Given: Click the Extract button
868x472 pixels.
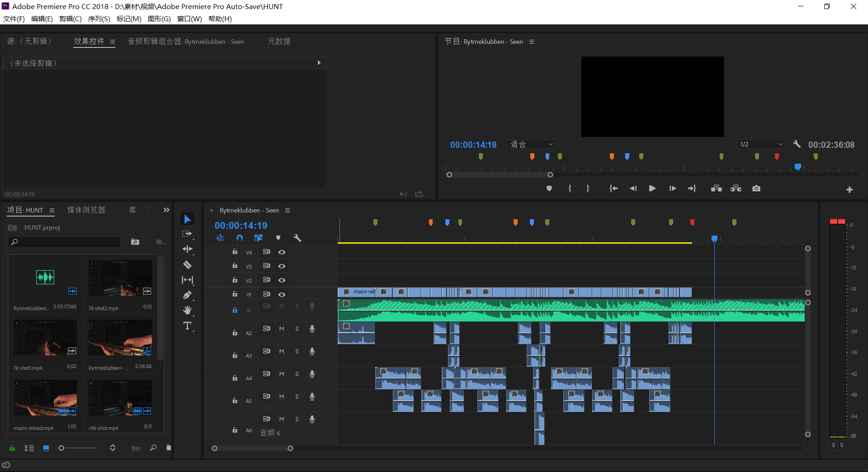Looking at the screenshot, I should 736,189.
